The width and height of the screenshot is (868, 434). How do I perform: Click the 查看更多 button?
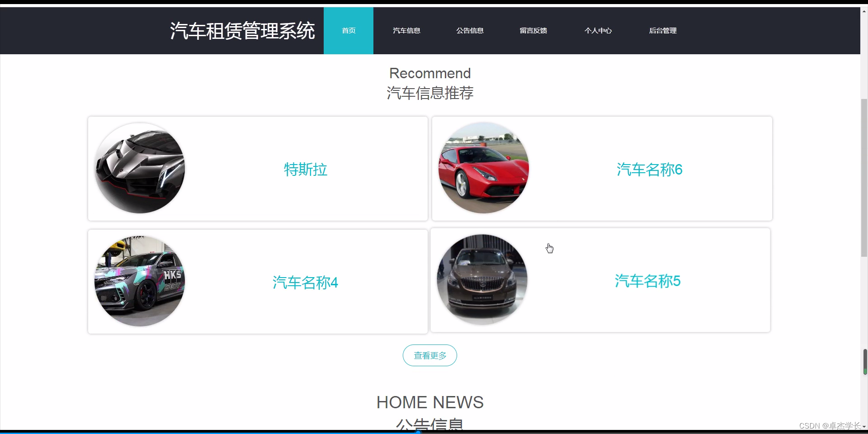point(430,355)
